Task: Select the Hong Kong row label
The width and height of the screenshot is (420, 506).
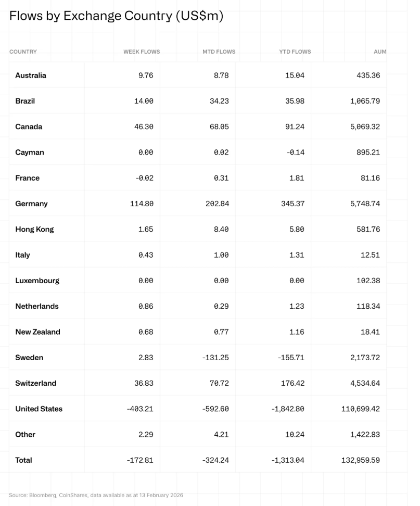Action: 34,229
